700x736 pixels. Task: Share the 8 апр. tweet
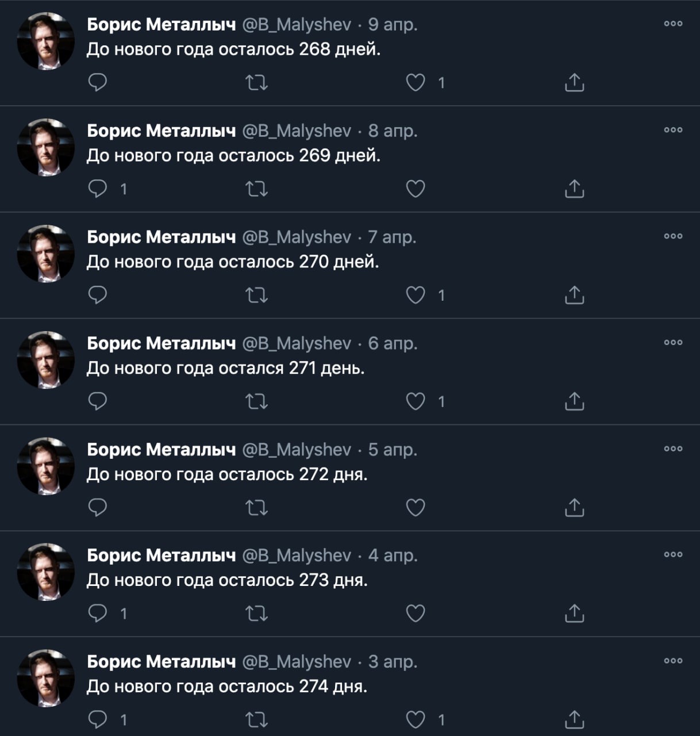point(574,189)
